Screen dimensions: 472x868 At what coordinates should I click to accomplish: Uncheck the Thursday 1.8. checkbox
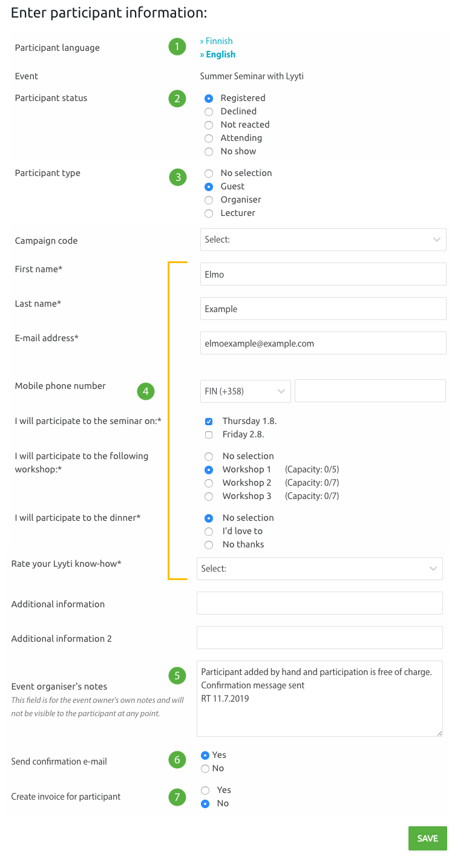209,421
